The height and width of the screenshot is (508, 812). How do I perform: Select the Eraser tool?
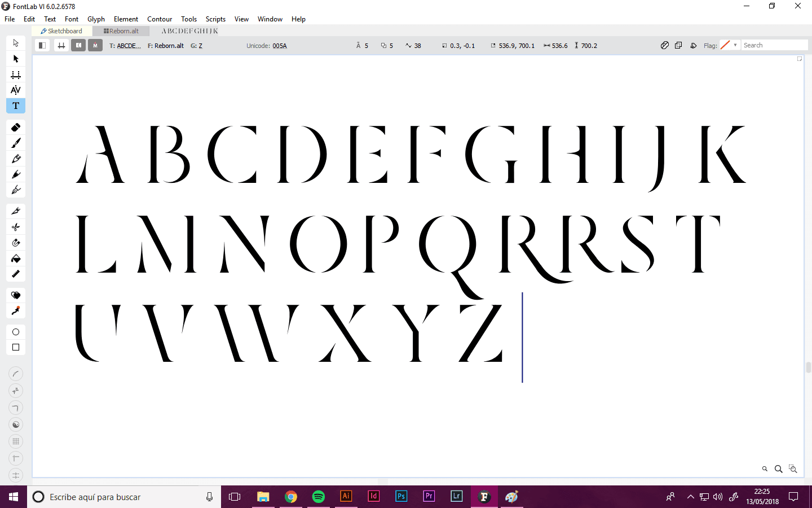click(16, 128)
